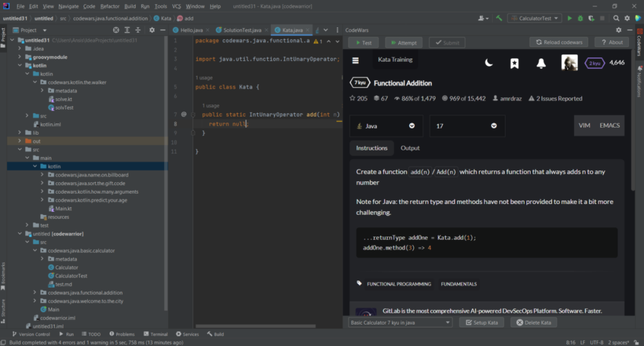
Task: Go to previous highlighted error arrow
Action: [328, 41]
